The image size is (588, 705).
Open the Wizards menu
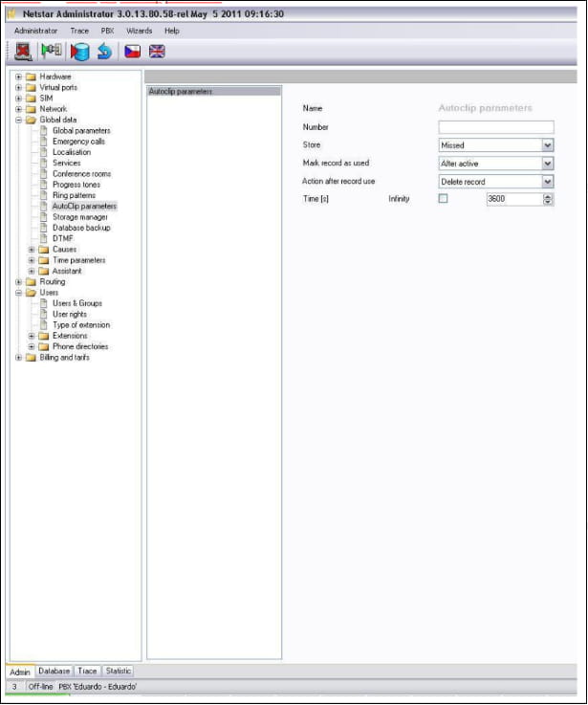[x=139, y=31]
